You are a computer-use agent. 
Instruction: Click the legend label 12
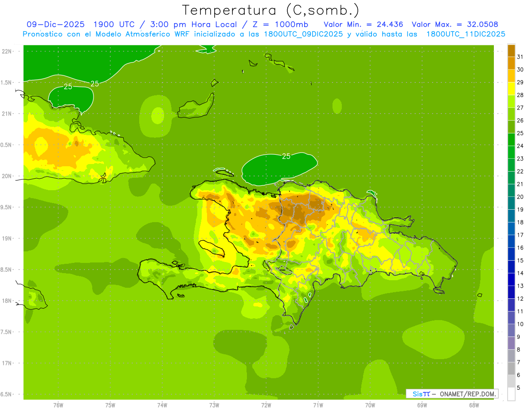(520, 298)
